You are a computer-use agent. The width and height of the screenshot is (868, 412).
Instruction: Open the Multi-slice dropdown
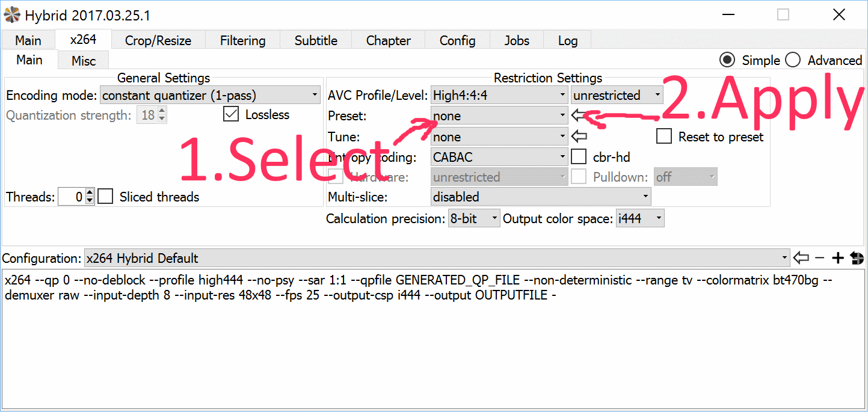541,197
